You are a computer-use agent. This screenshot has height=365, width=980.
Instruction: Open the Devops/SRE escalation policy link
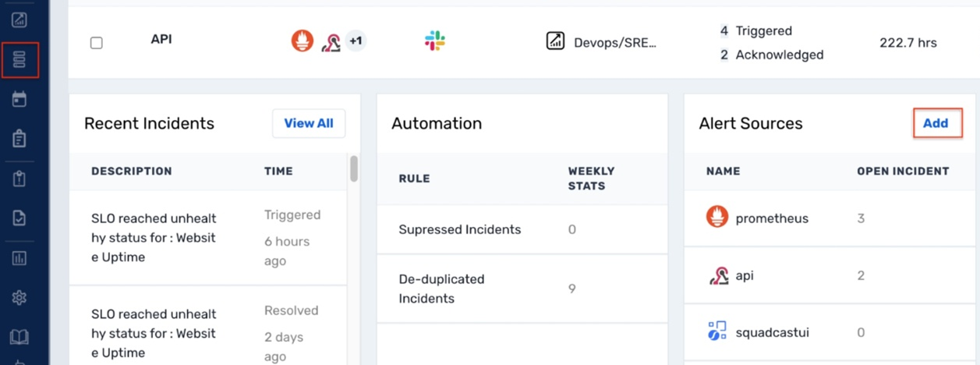click(x=615, y=43)
